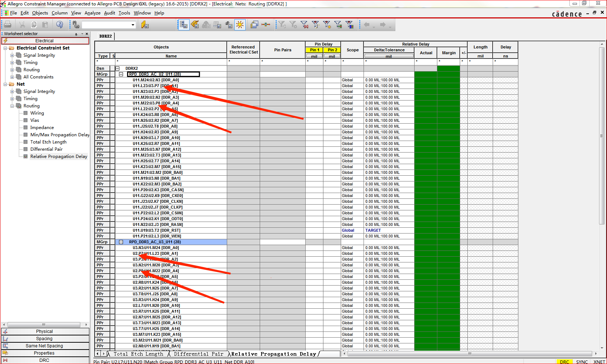Open the Objects menu
Screen dimensions: 607x364
[x=40, y=13]
